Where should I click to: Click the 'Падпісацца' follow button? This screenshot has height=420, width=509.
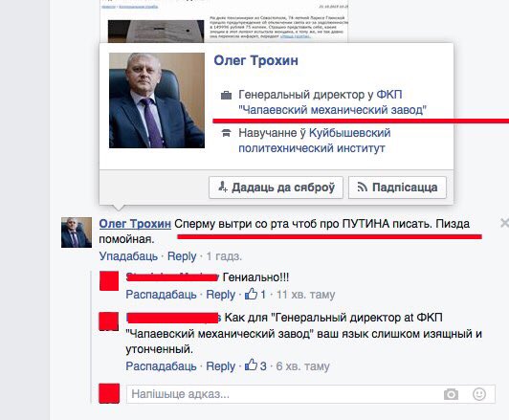tap(397, 188)
